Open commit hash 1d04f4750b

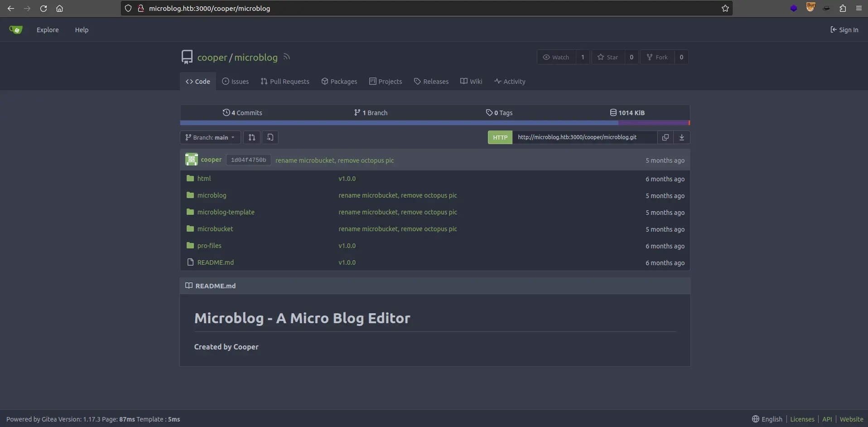pos(248,160)
